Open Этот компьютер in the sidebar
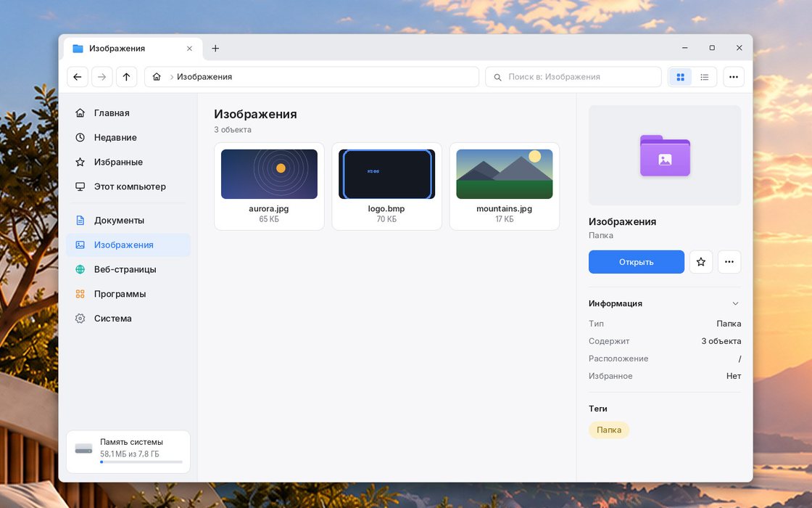This screenshot has width=812, height=508. [128, 187]
